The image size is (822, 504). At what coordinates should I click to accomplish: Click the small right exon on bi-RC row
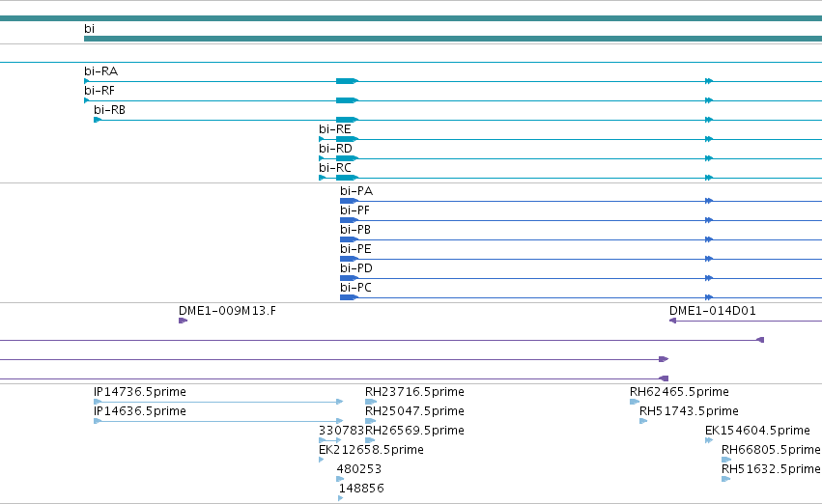[x=709, y=178]
